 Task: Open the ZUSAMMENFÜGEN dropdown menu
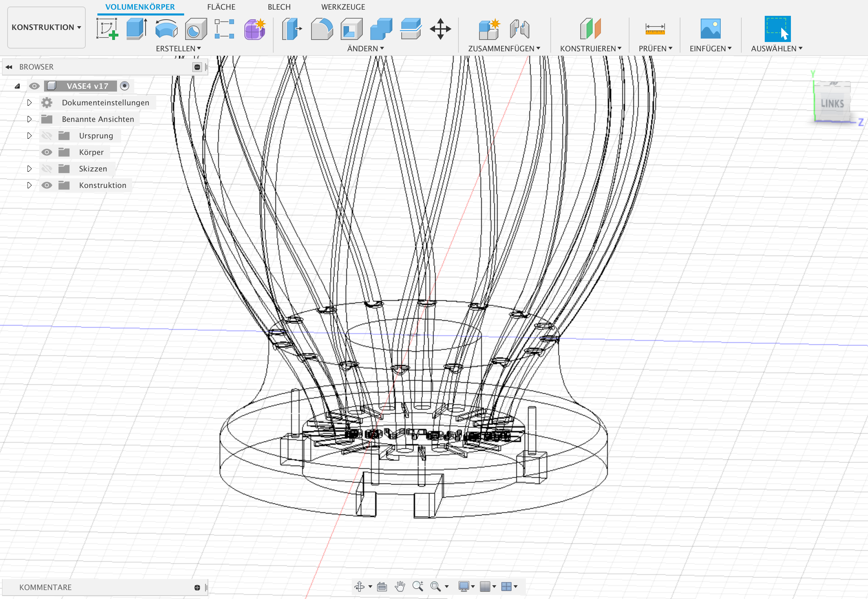504,49
